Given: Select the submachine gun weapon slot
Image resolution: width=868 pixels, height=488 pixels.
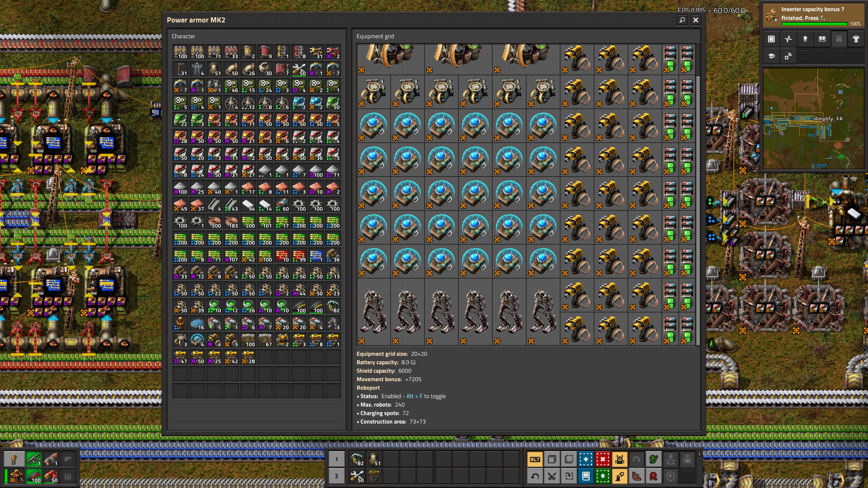Looking at the screenshot, I should click(x=34, y=460).
